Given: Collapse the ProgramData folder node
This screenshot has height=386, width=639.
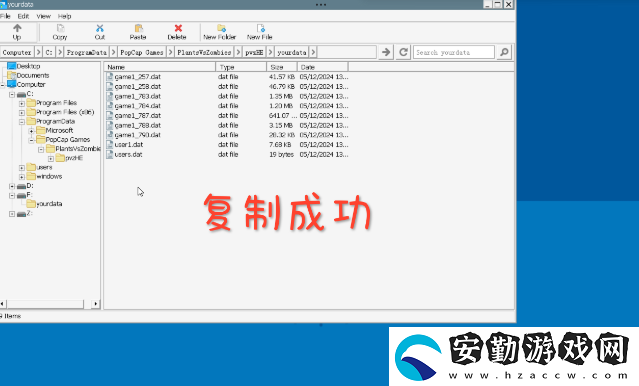Looking at the screenshot, I should tap(22, 121).
